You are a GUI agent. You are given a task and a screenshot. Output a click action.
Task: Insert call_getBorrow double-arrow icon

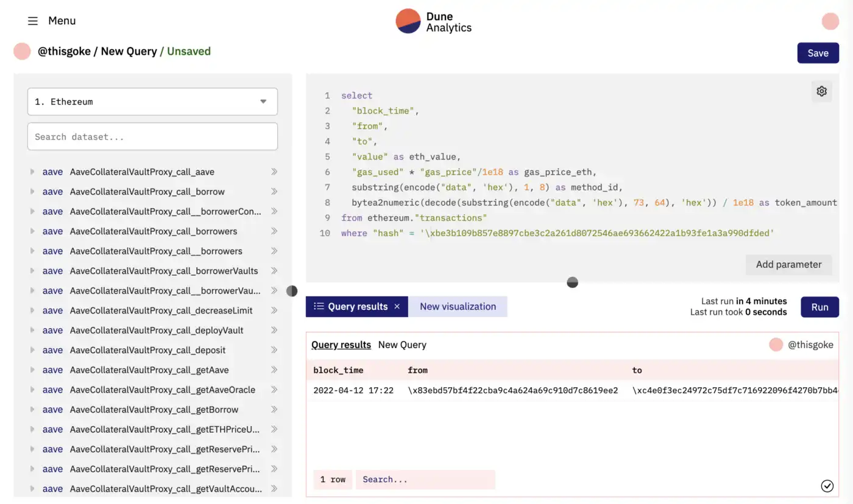274,410
